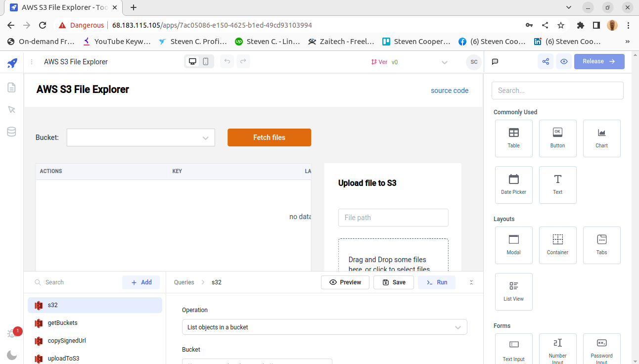Image resolution: width=639 pixels, height=364 pixels.
Task: Select the uploadToS3 query
Action: (95, 359)
